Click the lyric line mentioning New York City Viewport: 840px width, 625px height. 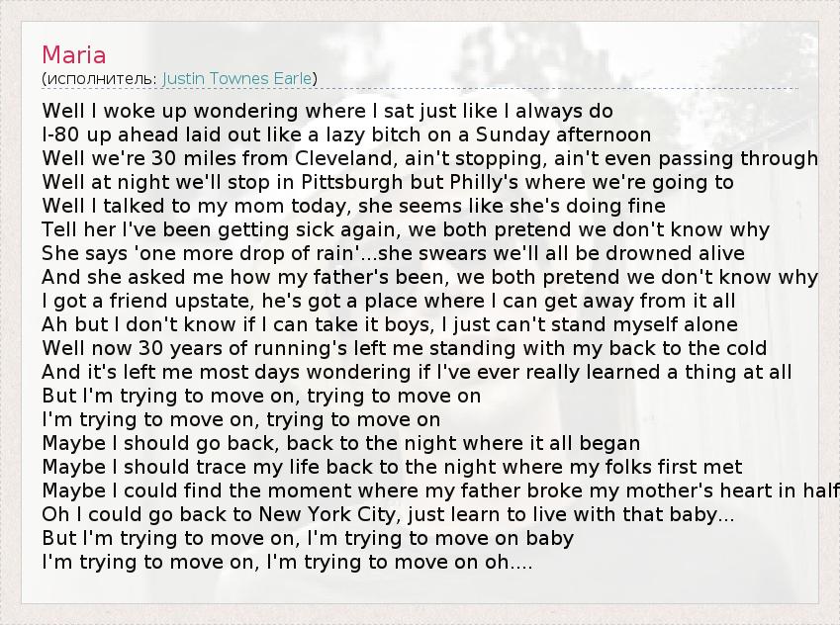[x=388, y=514]
